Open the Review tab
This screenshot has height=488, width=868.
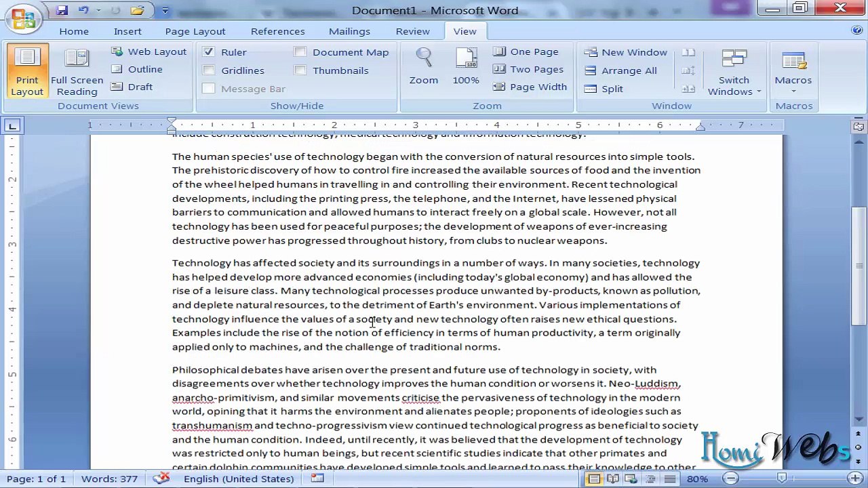tap(413, 31)
